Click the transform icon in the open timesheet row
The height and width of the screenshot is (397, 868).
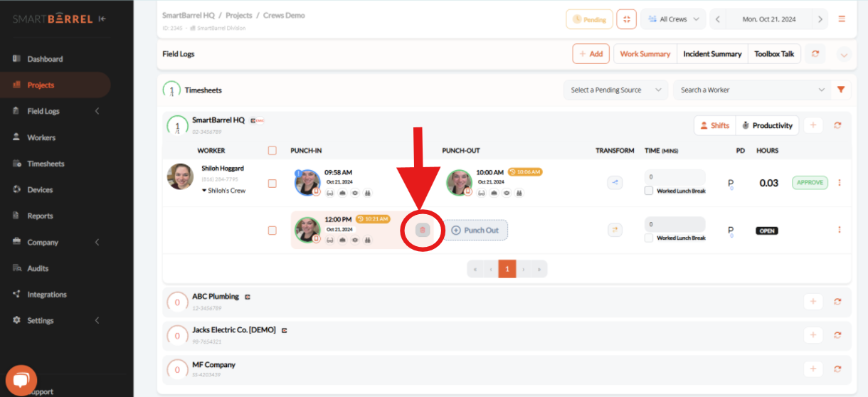(615, 230)
